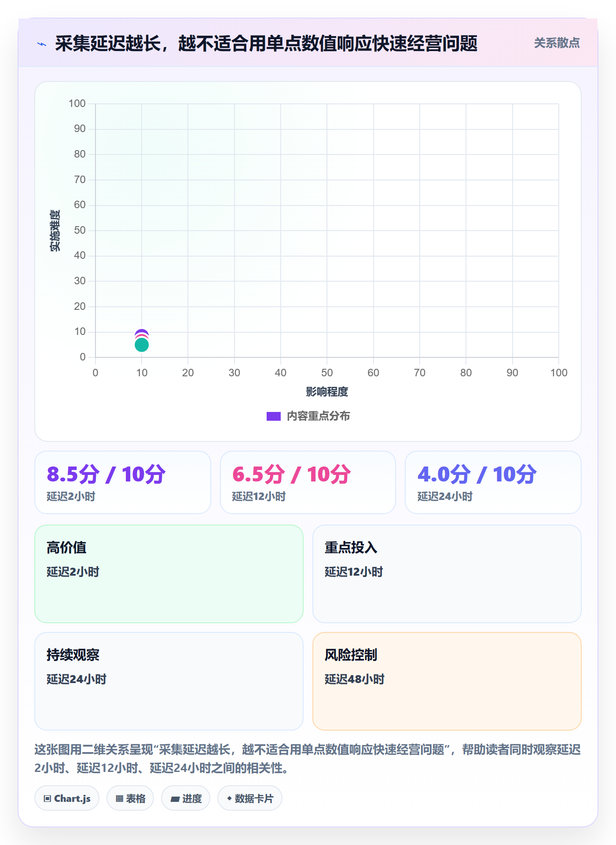Screen dimensions: 616x845
Task: Select the 风险控制 quadrant card
Action: [447, 681]
